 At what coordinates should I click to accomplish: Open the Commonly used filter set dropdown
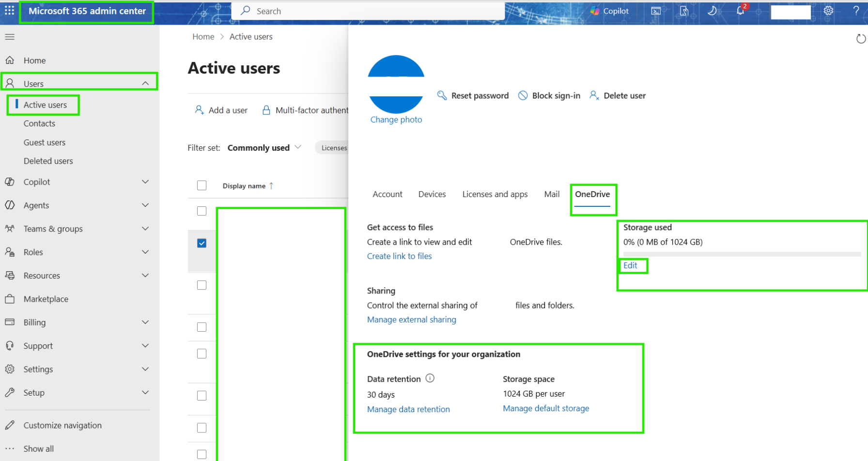(x=264, y=148)
